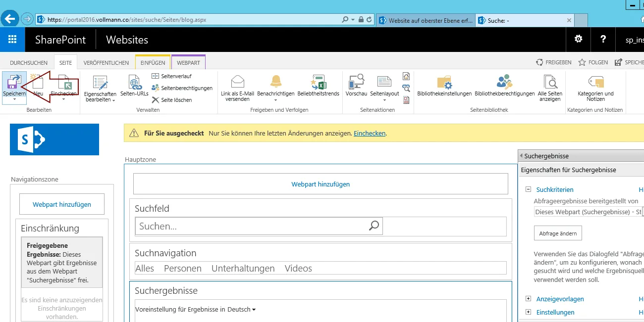Viewport: 644px width, 322px height.
Task: Open Bibliothekeinstellungen library settings
Action: 444,86
